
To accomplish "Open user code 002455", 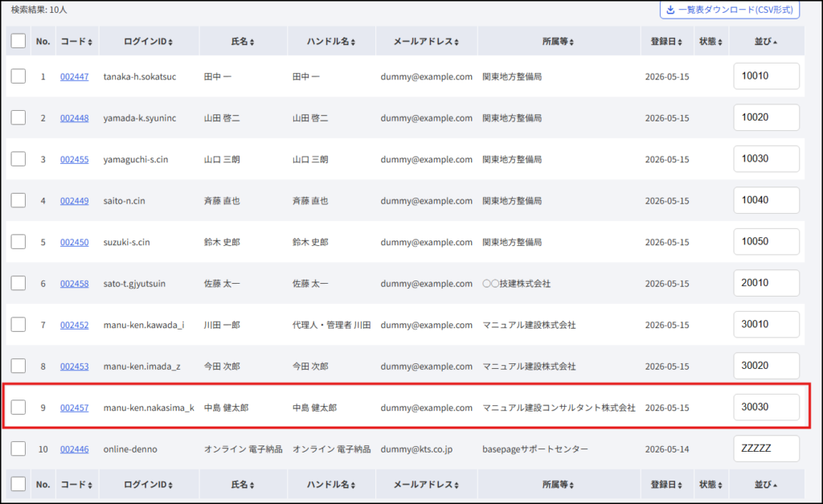I will click(74, 160).
